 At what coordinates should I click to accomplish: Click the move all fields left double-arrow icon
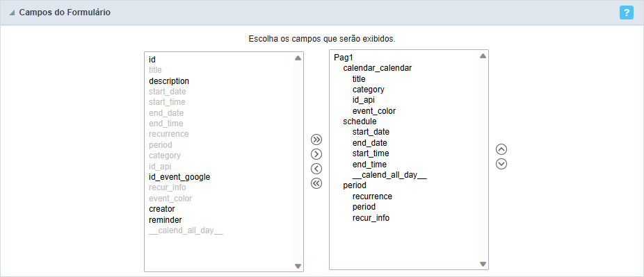[x=316, y=183]
